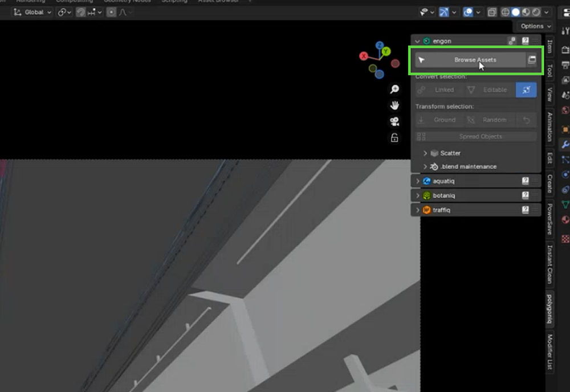Open help for the engon panel
The image size is (570, 392).
point(526,41)
